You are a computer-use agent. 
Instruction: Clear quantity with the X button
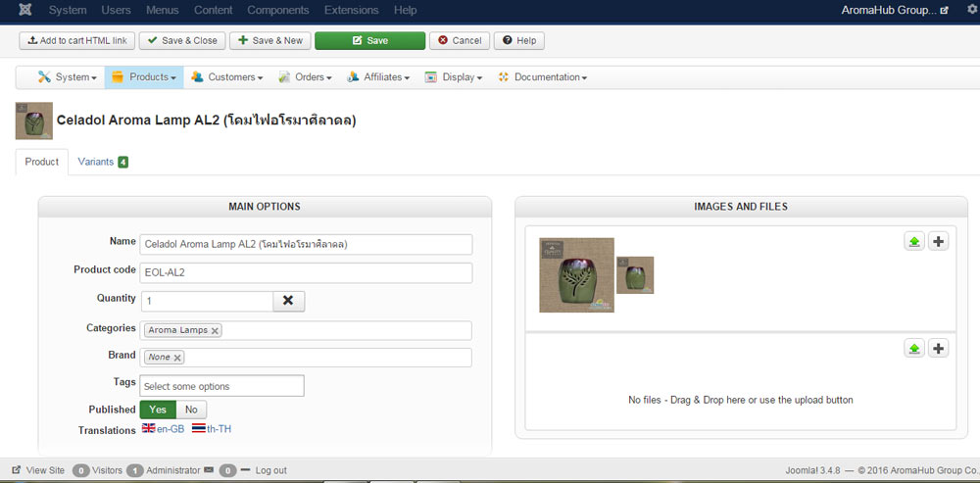289,301
